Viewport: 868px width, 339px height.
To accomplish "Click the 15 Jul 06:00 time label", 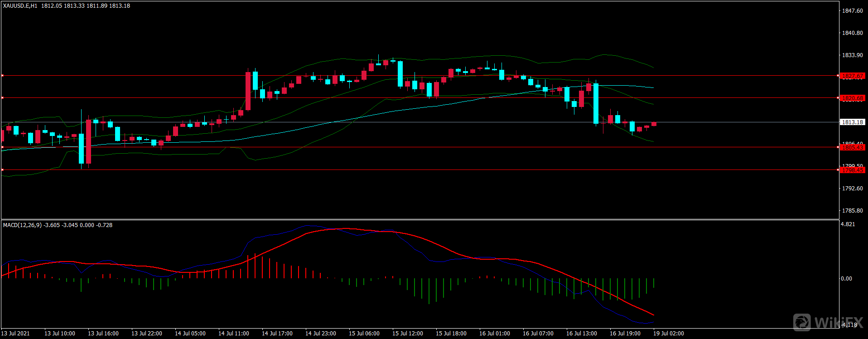I will (x=364, y=334).
